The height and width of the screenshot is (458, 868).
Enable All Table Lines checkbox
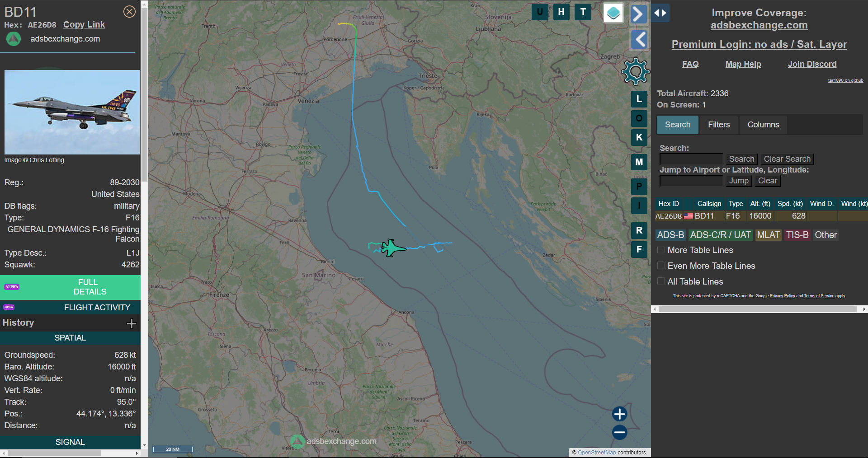660,281
